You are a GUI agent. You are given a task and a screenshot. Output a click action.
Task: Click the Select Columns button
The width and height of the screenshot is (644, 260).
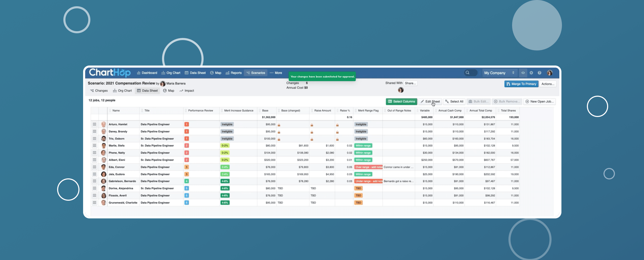401,101
